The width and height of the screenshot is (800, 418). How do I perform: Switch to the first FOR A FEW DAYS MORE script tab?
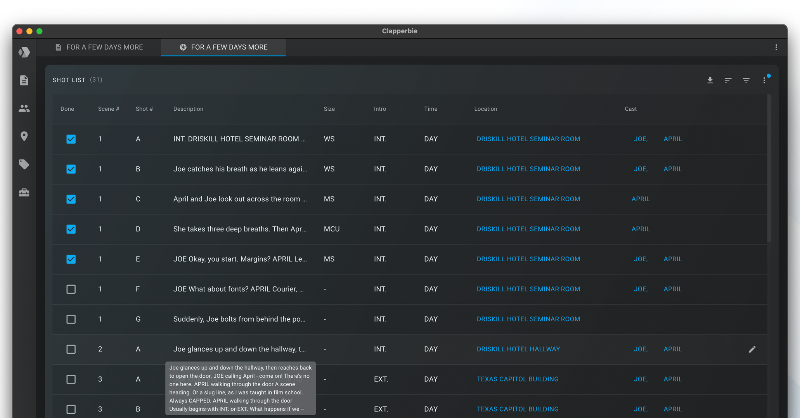pyautogui.click(x=99, y=47)
